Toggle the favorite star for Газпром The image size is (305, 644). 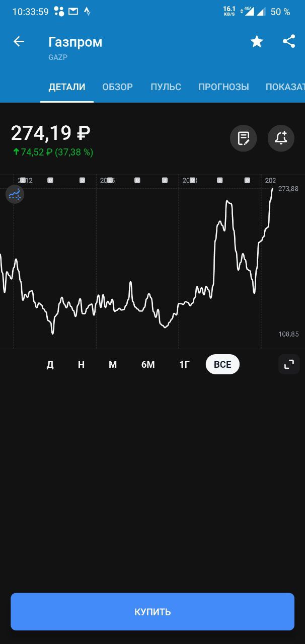[x=257, y=42]
